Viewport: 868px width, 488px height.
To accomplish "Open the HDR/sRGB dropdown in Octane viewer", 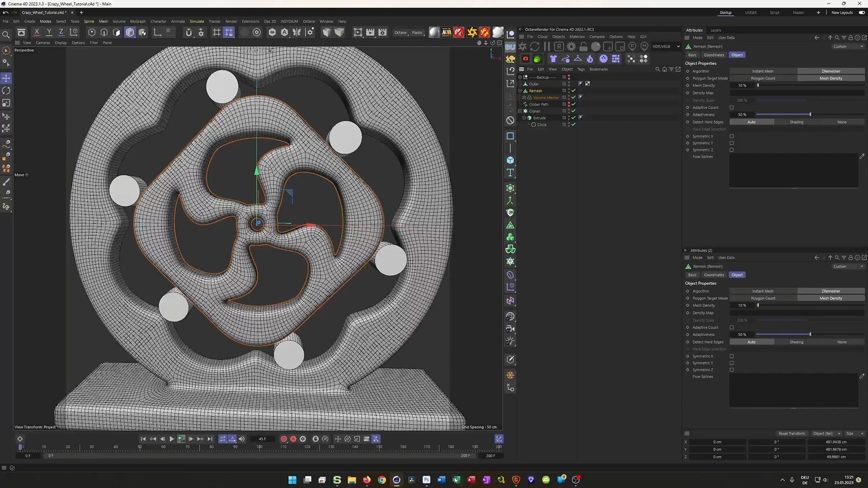I will point(666,46).
